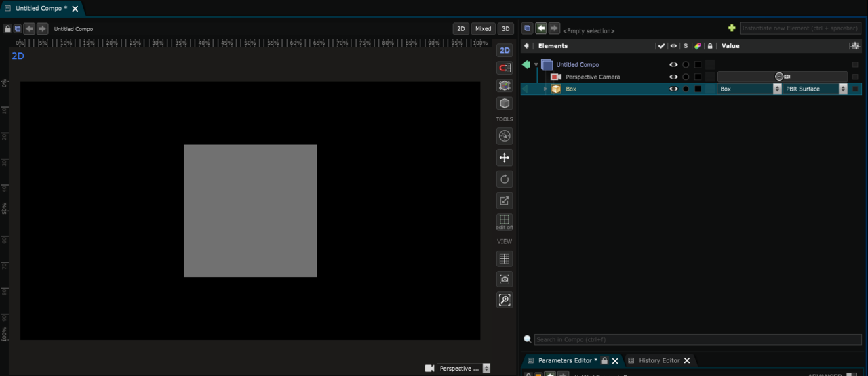Viewport: 868px width, 376px height.
Task: Click the checkmark column header icon
Action: click(x=661, y=46)
